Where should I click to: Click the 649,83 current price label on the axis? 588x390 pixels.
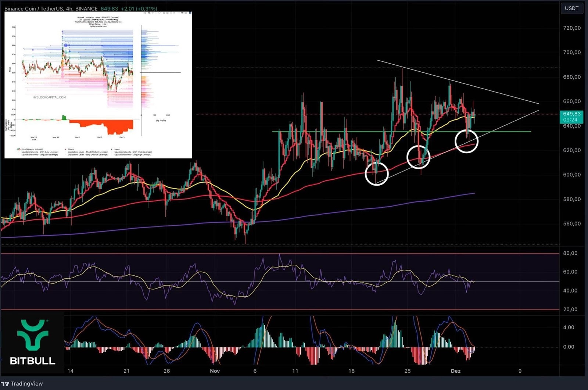point(572,114)
